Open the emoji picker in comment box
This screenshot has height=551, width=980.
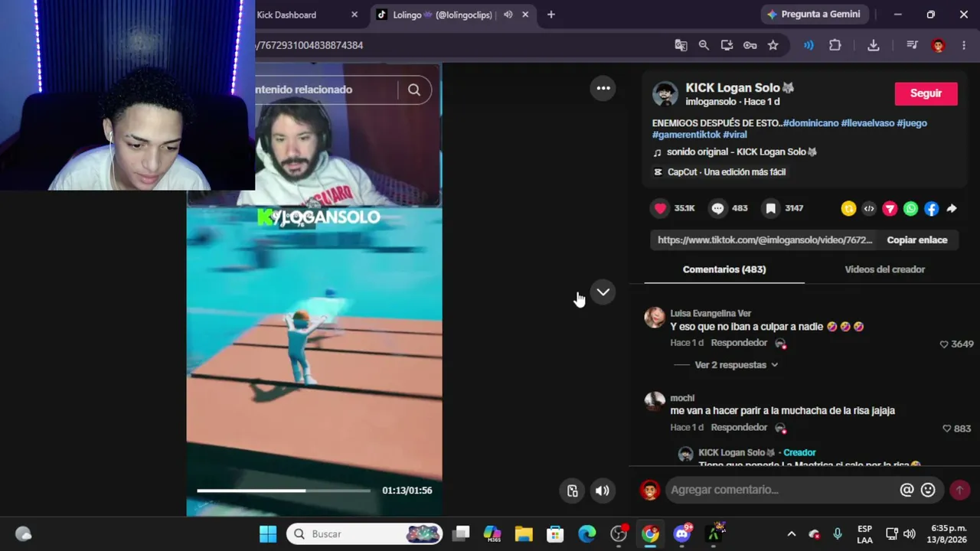[928, 490]
